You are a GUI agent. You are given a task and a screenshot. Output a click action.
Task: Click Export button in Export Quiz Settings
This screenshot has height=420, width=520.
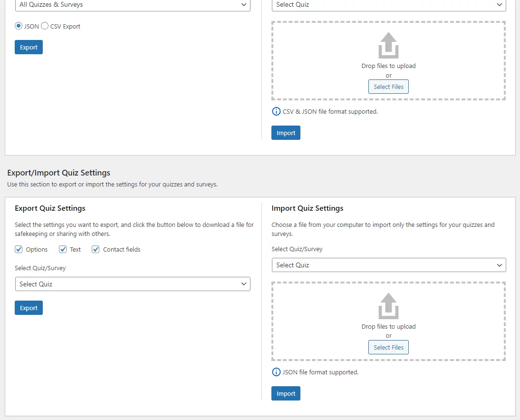pos(29,308)
